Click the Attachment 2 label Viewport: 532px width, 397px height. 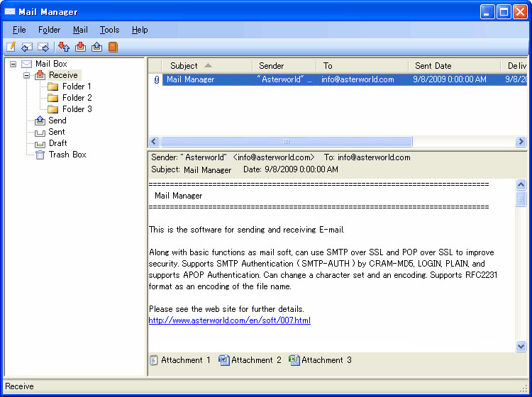point(256,360)
